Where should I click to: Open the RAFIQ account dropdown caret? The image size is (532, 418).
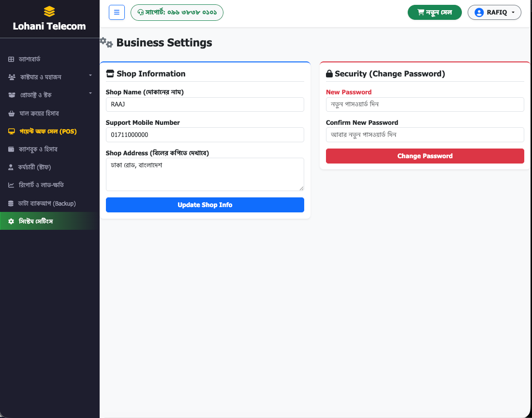coord(513,13)
